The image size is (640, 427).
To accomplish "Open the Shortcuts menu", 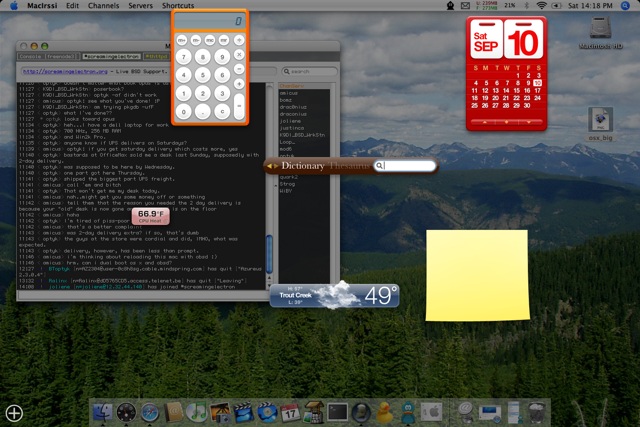I will click(178, 6).
